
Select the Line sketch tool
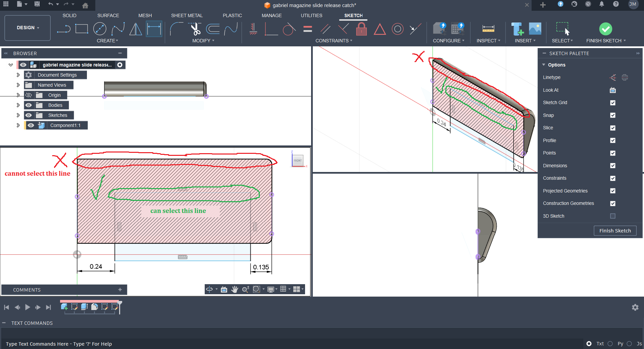tap(64, 29)
